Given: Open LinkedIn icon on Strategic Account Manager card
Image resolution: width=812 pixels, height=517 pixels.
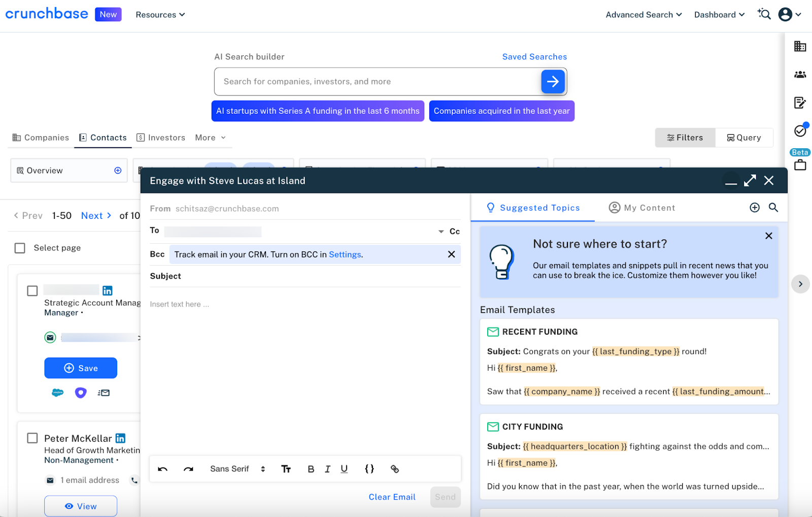Looking at the screenshot, I should (108, 290).
